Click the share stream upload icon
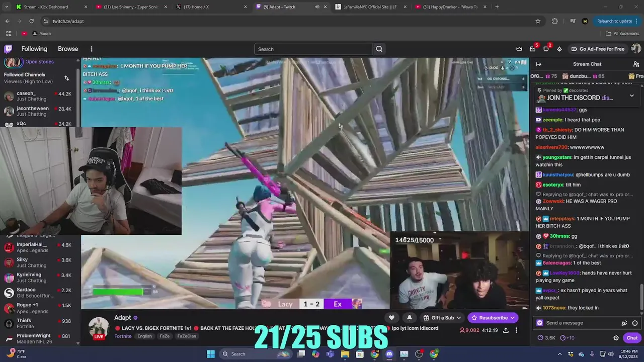 506,330
